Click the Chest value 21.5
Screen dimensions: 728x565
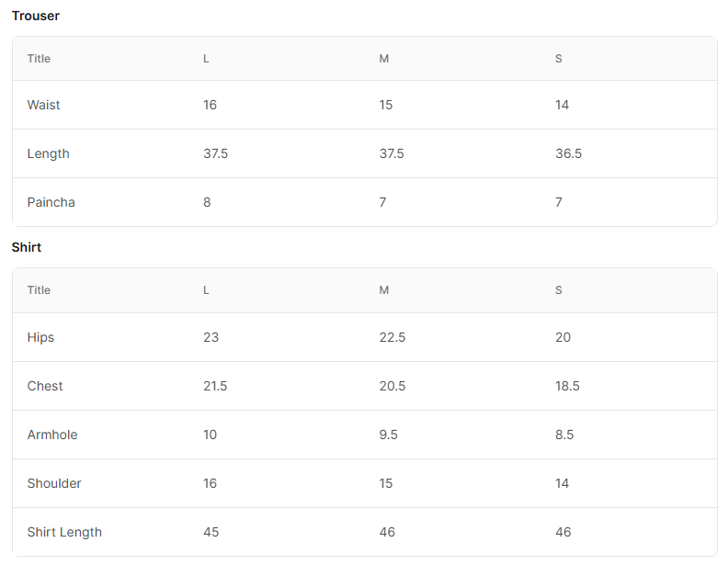[215, 386]
